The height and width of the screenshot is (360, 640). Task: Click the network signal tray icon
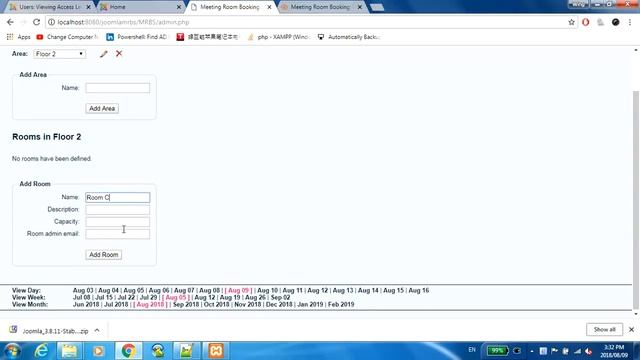tap(577, 351)
